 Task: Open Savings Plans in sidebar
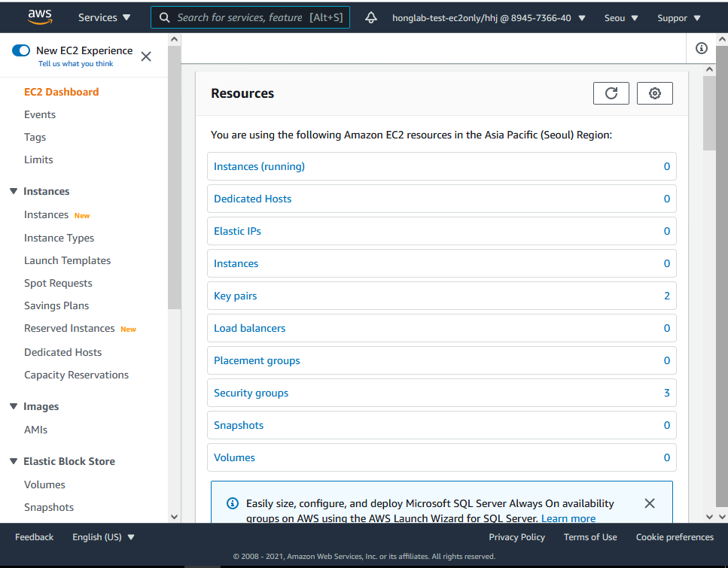coord(56,305)
